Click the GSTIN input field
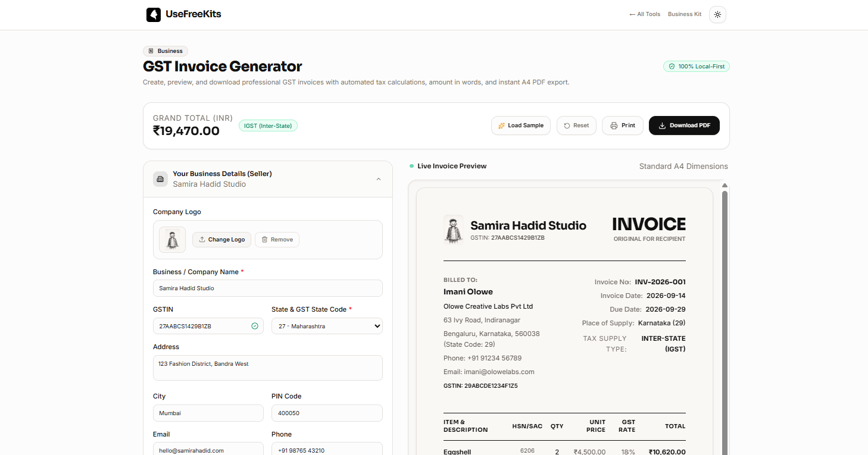The height and width of the screenshot is (455, 868). tap(208, 326)
